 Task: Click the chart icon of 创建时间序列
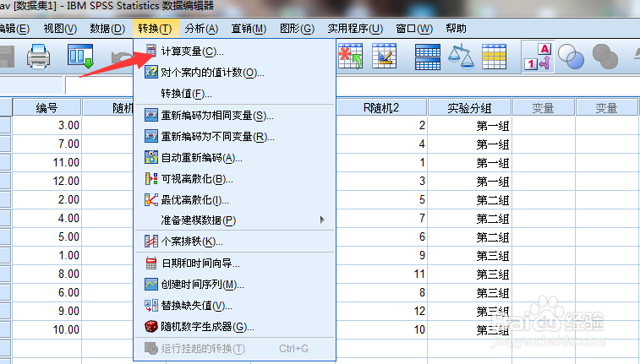point(151,284)
